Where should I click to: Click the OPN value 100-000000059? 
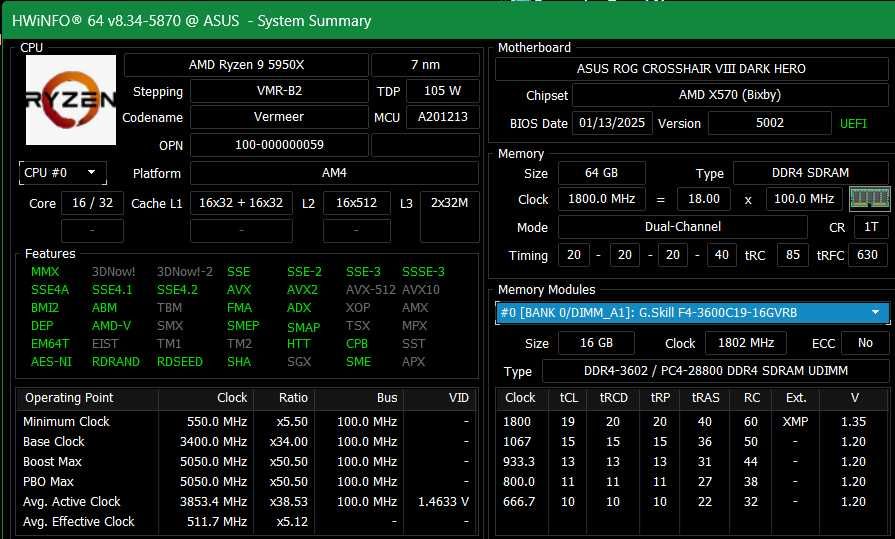point(279,145)
